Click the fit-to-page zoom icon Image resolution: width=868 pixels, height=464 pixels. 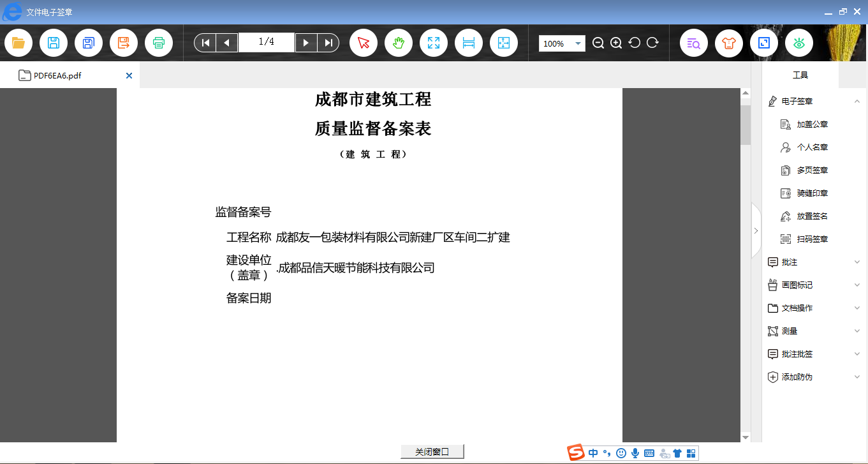(x=504, y=43)
